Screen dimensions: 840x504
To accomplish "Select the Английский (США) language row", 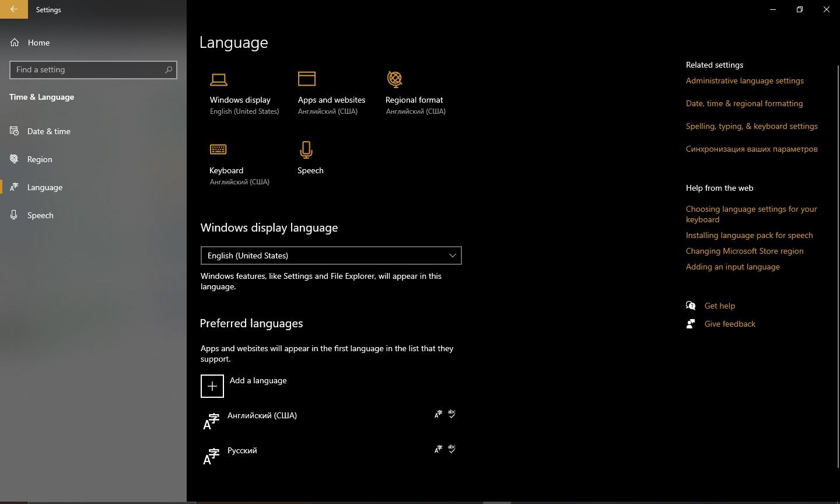I will tap(330, 421).
